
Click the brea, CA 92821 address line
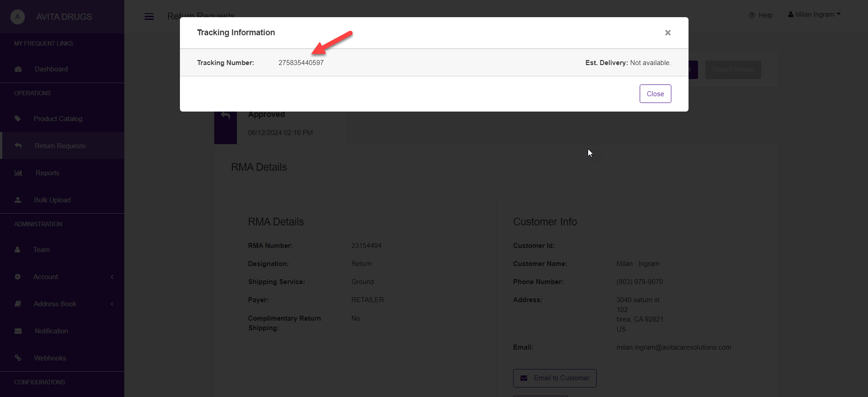pos(640,319)
